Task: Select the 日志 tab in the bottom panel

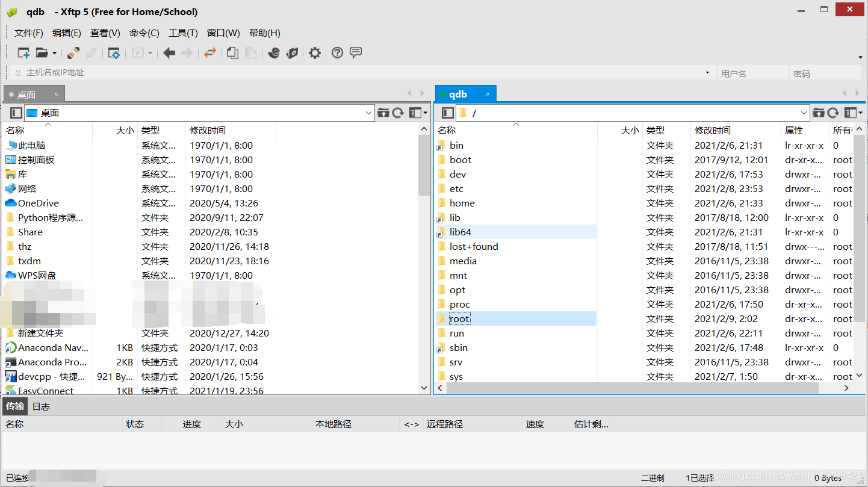Action: click(41, 406)
